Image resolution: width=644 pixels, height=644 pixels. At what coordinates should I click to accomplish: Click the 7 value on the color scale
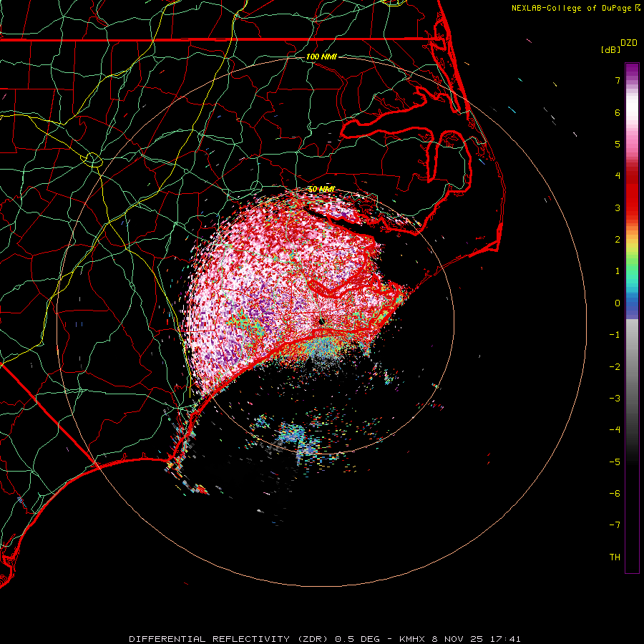[618, 80]
